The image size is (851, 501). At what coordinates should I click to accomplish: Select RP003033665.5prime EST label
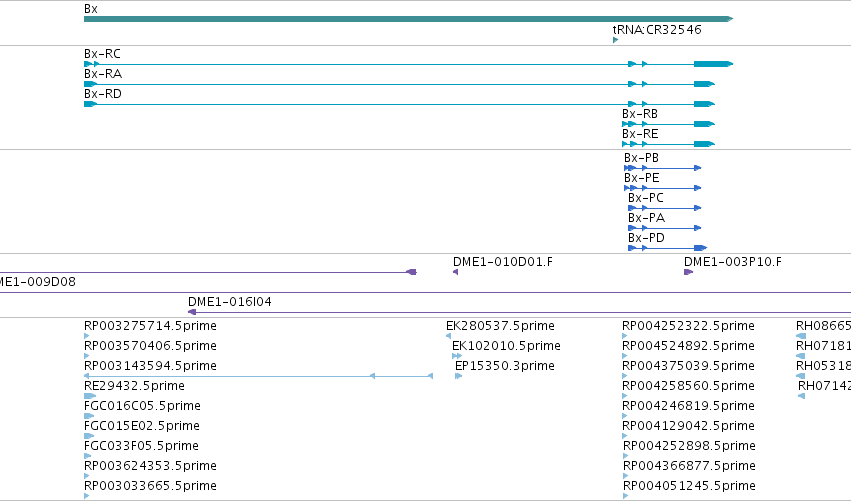click(150, 486)
